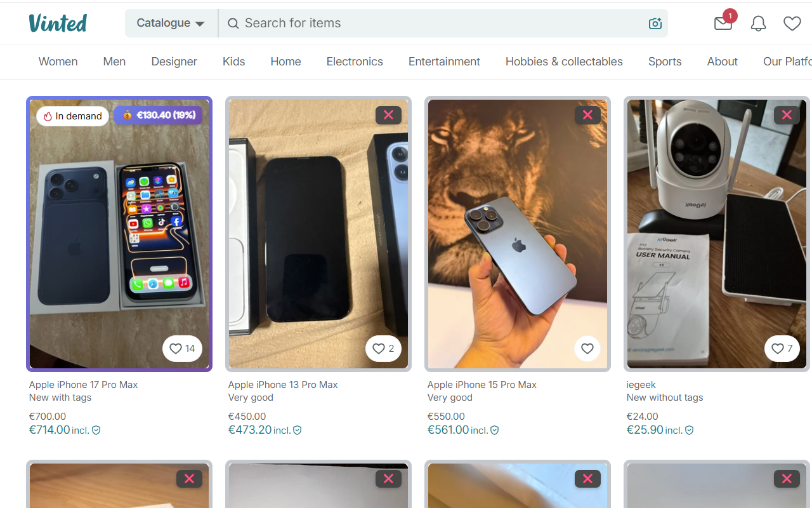Viewport: 812px width, 508px height.
Task: Open the iPhone 15 Pro Max lion photo
Action: point(518,234)
